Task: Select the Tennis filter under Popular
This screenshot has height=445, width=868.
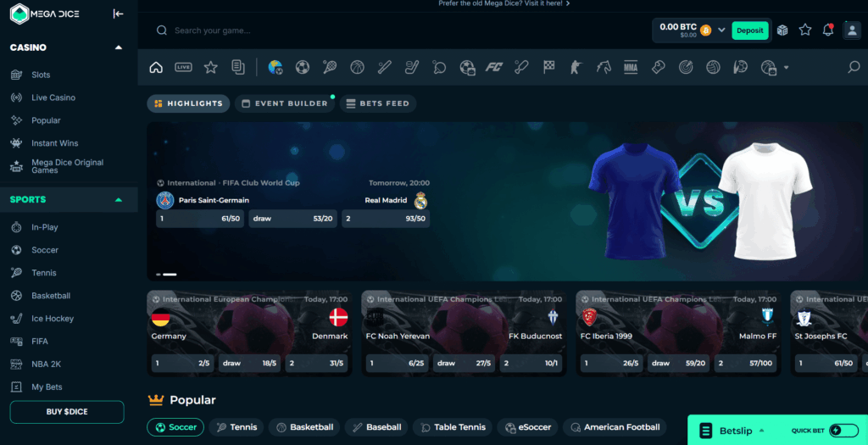Action: pos(236,427)
